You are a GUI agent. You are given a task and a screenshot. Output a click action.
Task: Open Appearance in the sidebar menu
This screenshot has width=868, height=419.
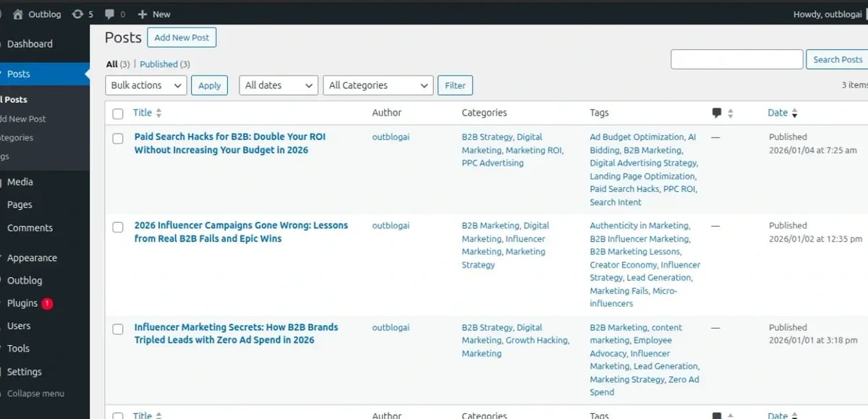click(x=32, y=258)
